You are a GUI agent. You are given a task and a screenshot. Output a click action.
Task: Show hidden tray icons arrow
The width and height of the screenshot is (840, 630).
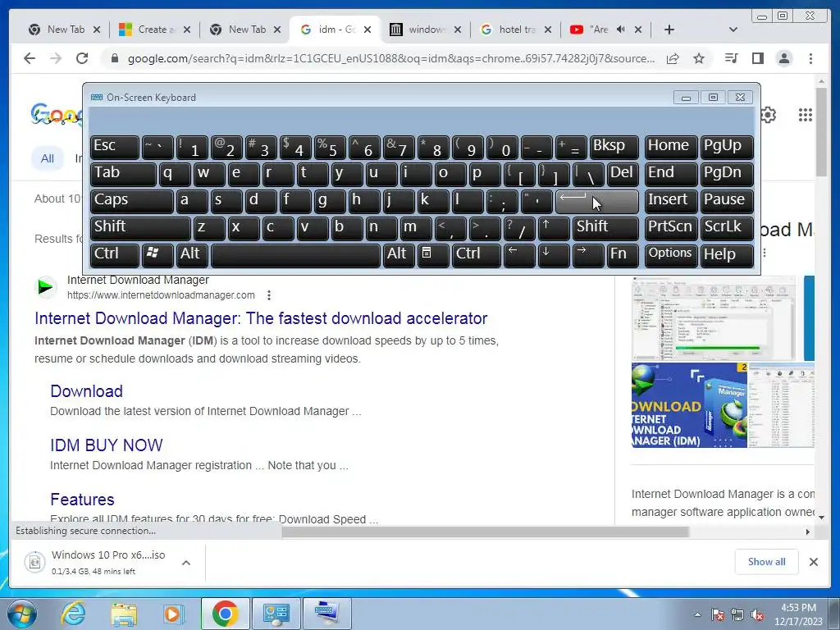click(697, 615)
